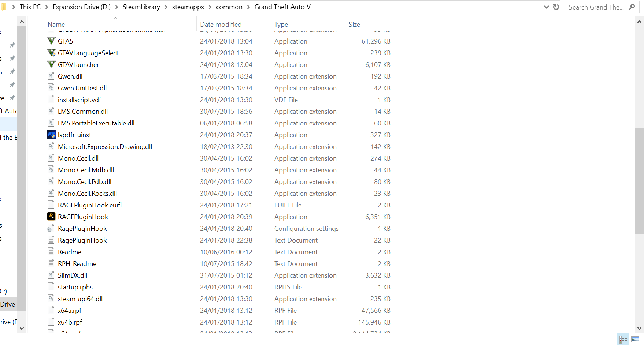Click the GTAVLauncher application icon
This screenshot has width=644, height=345.
(x=51, y=64)
